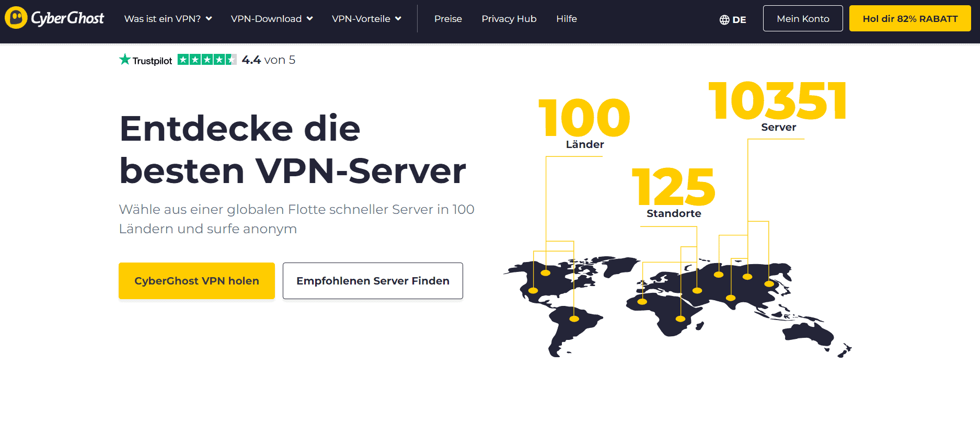Image resolution: width=980 pixels, height=444 pixels.
Task: Select the DE language label
Action: (739, 20)
